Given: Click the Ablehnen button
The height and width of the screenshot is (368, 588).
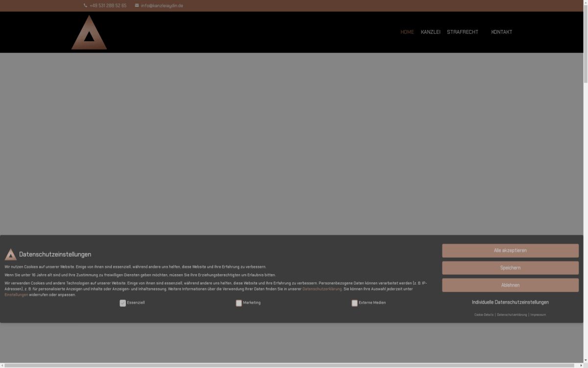Looking at the screenshot, I should [x=510, y=285].
